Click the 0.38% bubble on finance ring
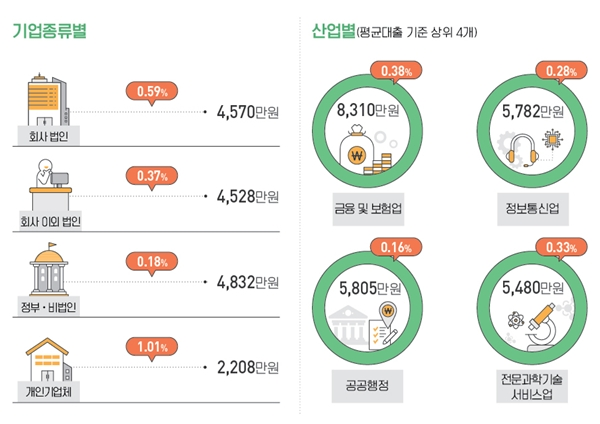 click(x=396, y=71)
